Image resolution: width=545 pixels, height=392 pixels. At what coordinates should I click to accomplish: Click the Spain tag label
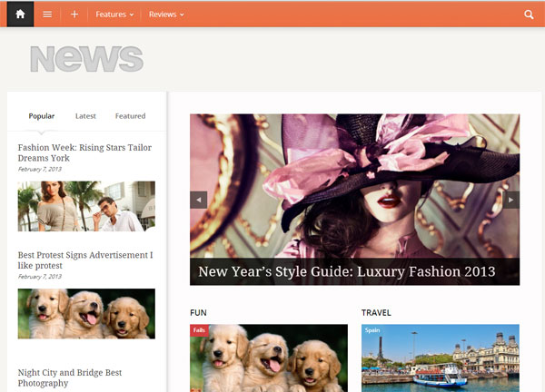pos(372,330)
